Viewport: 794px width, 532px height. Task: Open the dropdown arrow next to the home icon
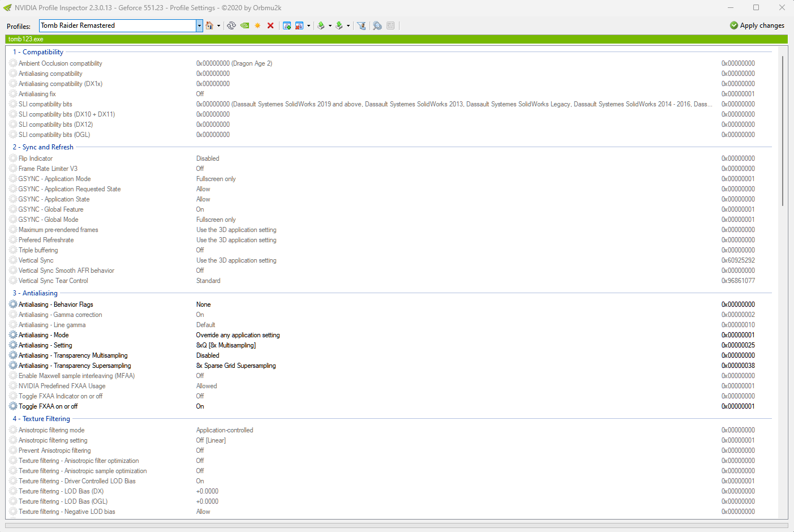pos(218,25)
